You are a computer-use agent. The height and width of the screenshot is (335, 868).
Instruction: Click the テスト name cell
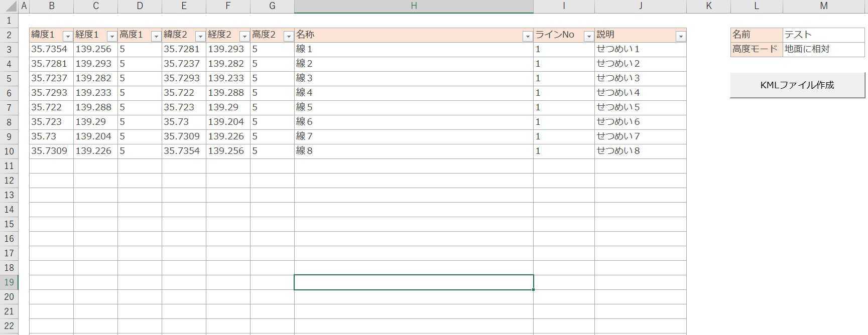point(823,35)
